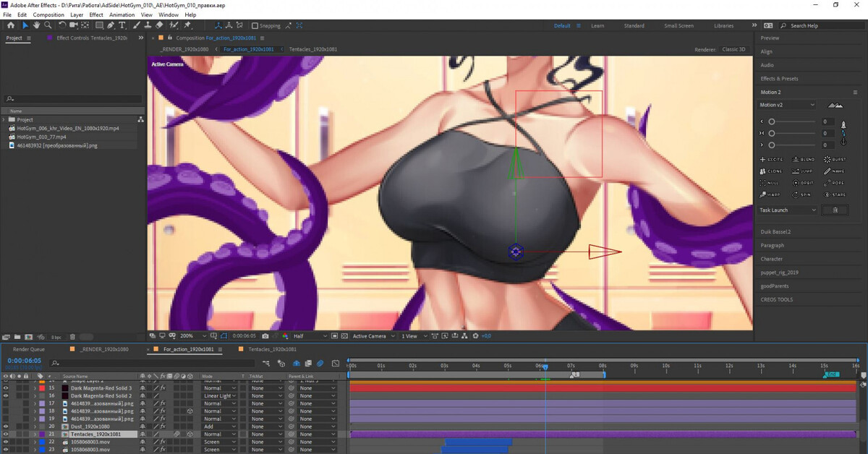Click the Home icon in toolbar
The height and width of the screenshot is (454, 868).
tap(11, 25)
